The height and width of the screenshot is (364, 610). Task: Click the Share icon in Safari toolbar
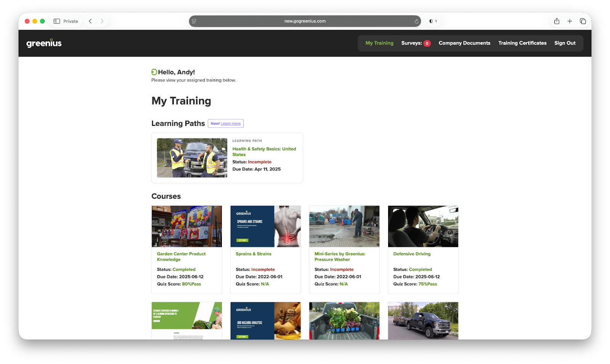tap(557, 21)
